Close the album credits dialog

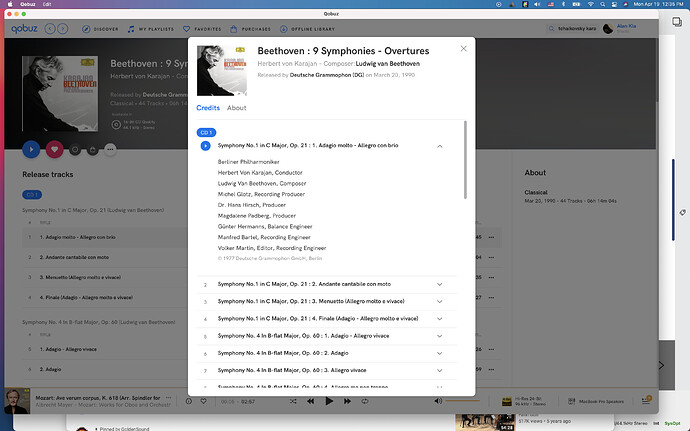[x=463, y=48]
